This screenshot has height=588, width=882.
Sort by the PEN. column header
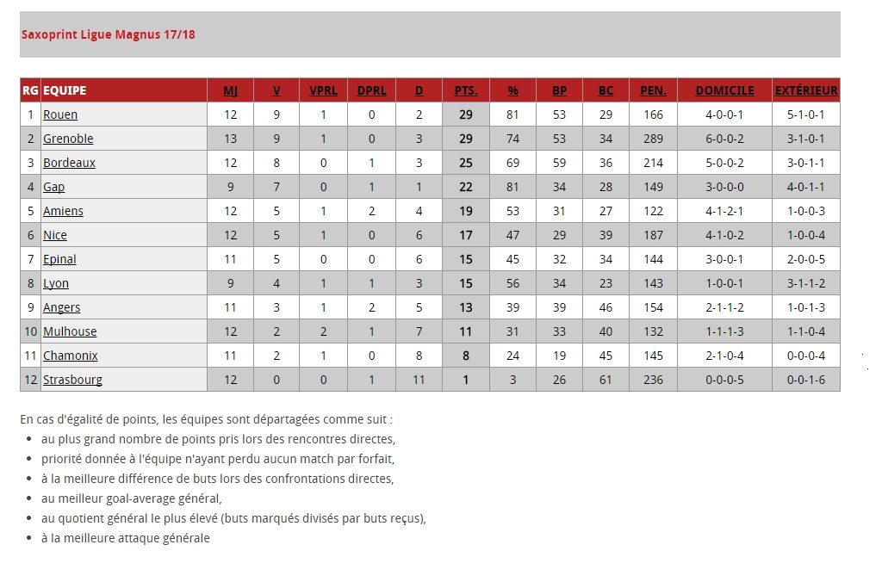click(x=653, y=90)
